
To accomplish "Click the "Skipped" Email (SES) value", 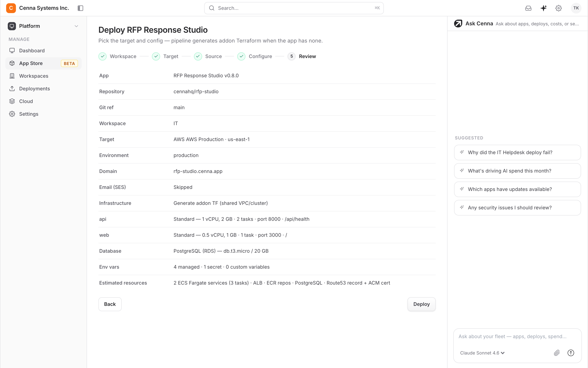I will tap(183, 187).
